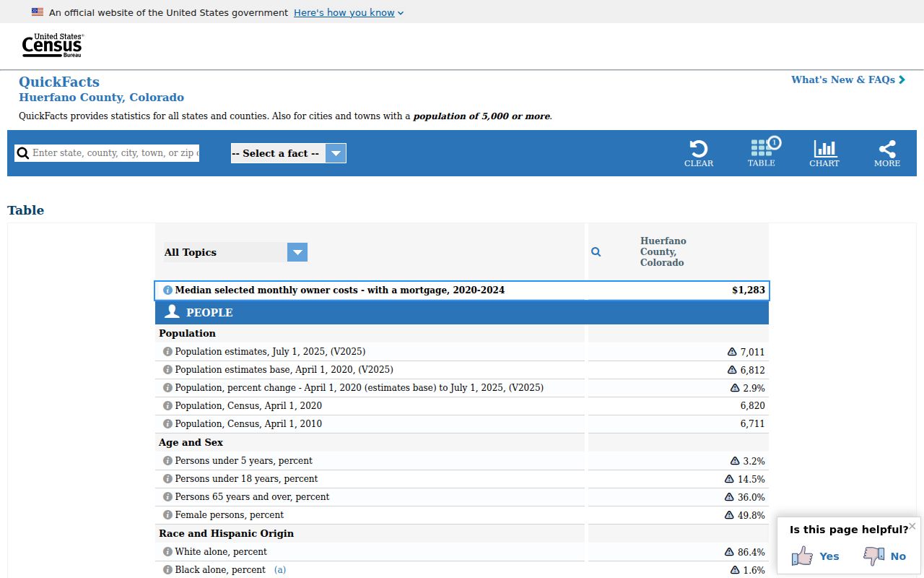Click the magnifier icon beside Huerfano County column
924x578 pixels.
tap(596, 251)
